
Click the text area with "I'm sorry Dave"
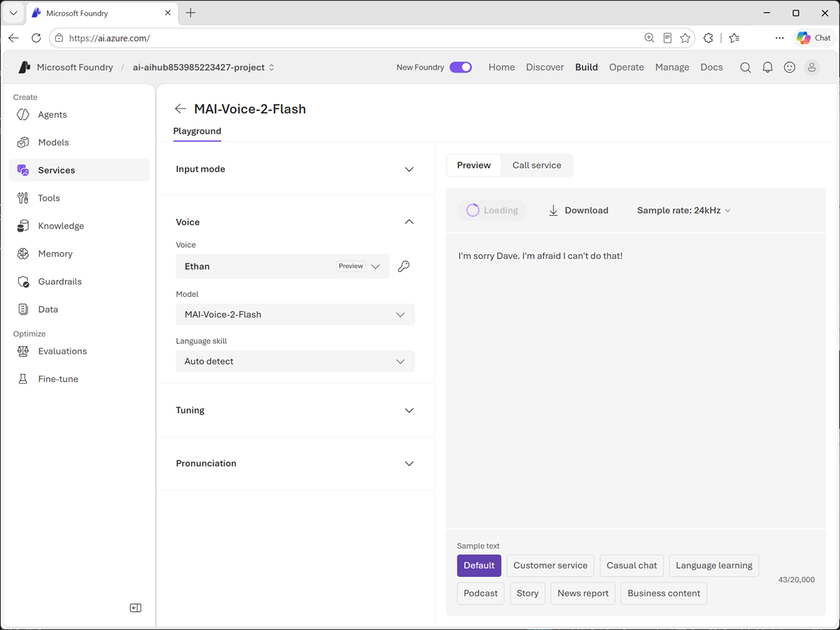pyautogui.click(x=636, y=381)
